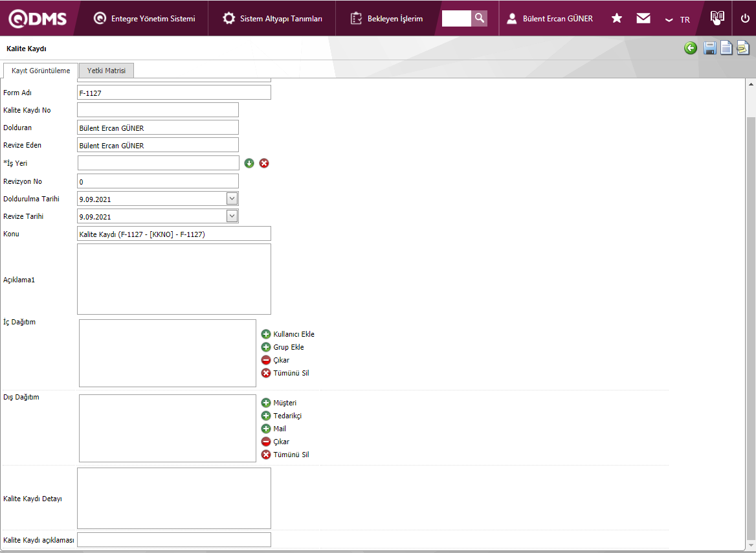Open the favorites star icon
Screen dimensions: 756x553
click(617, 18)
